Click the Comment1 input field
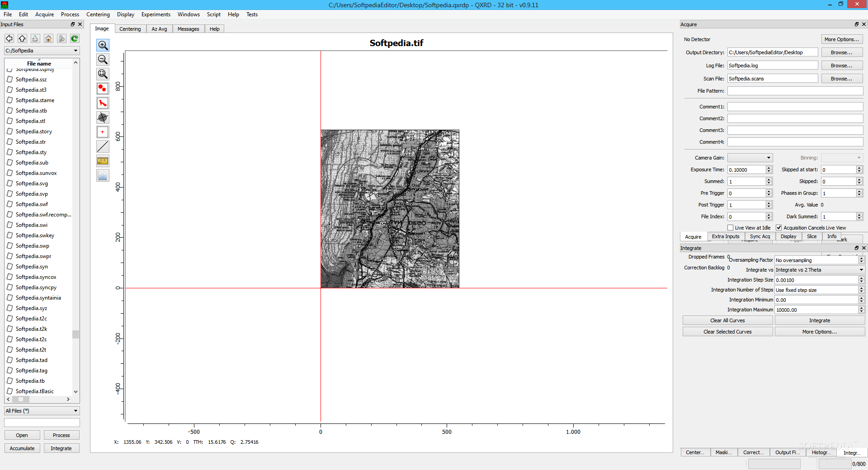Viewport: 868px width, 470px height. 795,107
